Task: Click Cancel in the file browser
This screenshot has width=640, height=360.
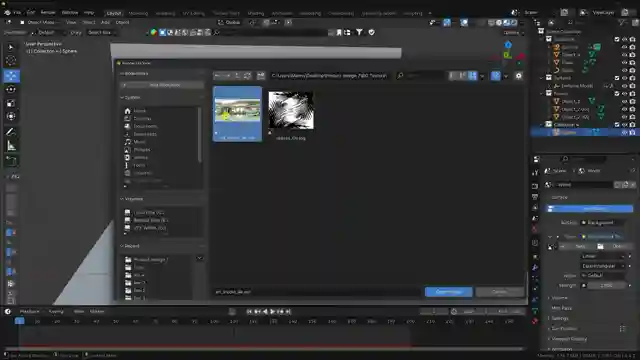Action: 500,292
